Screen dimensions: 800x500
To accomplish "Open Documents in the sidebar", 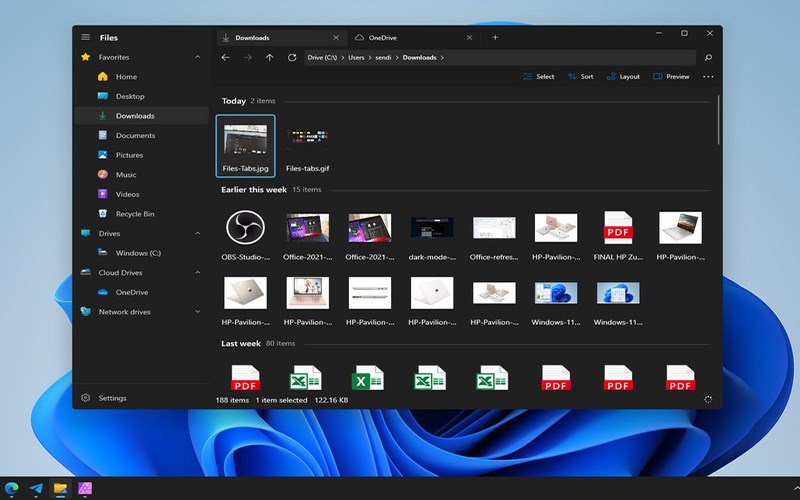I will point(141,135).
